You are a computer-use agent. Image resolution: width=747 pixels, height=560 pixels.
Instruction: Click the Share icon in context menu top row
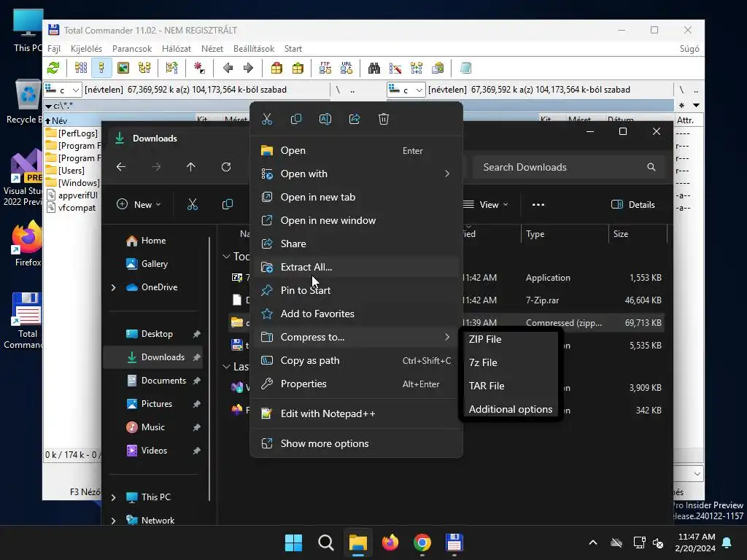tap(355, 119)
